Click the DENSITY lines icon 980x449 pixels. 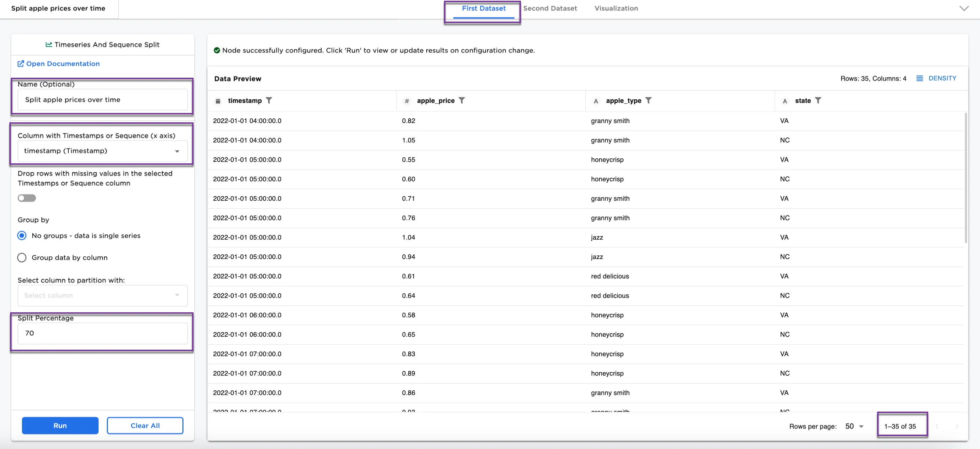919,78
